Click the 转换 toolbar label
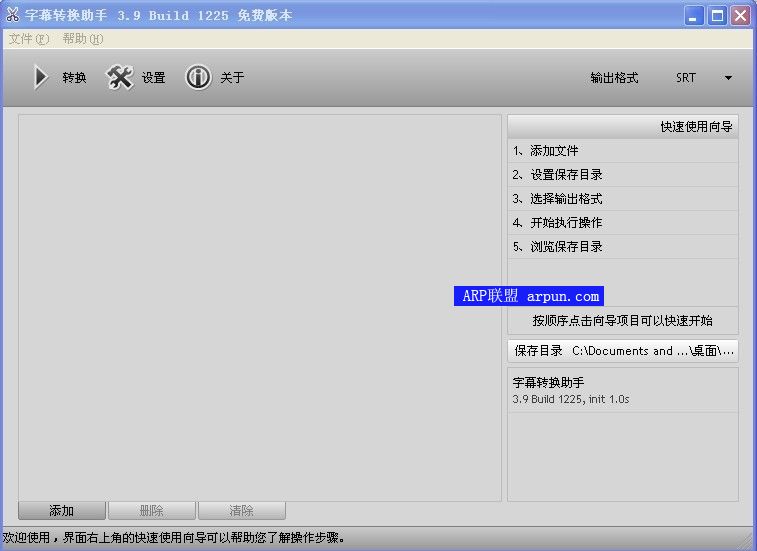757x551 pixels. click(74, 77)
